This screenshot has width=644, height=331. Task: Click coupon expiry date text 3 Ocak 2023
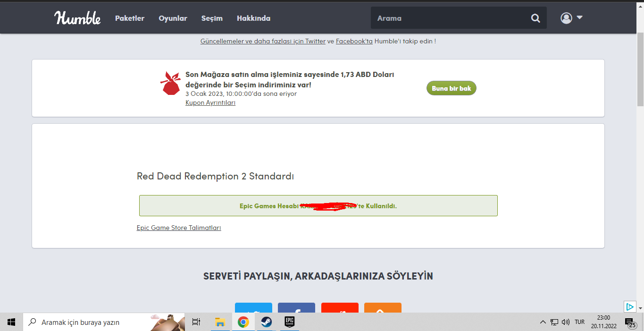click(241, 93)
